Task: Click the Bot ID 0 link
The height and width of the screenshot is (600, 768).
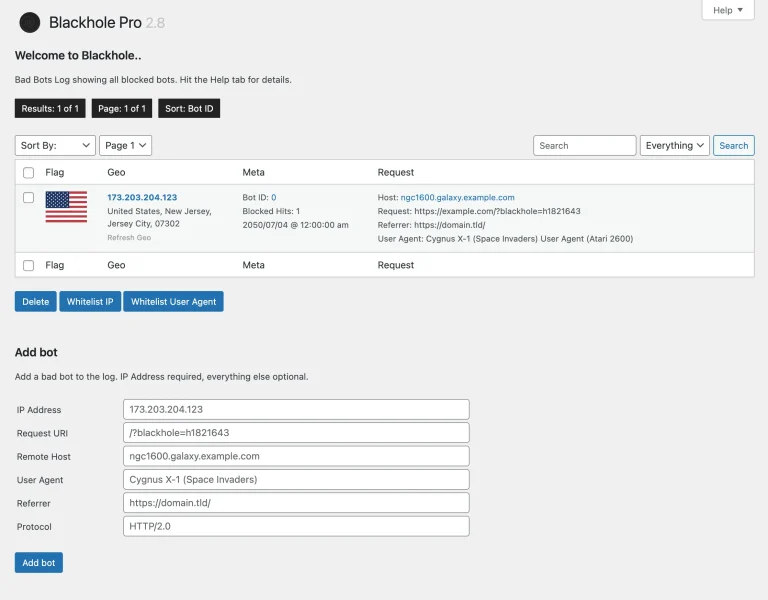Action: tap(274, 197)
